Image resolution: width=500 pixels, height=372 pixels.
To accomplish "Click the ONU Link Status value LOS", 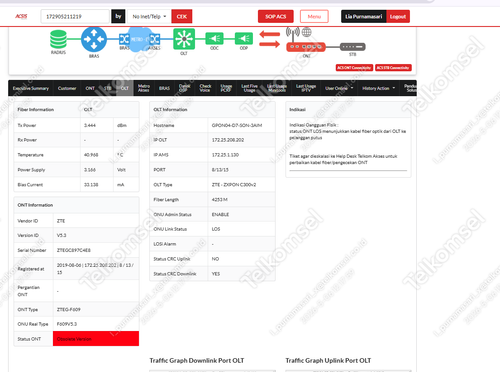I will pyautogui.click(x=216, y=229).
